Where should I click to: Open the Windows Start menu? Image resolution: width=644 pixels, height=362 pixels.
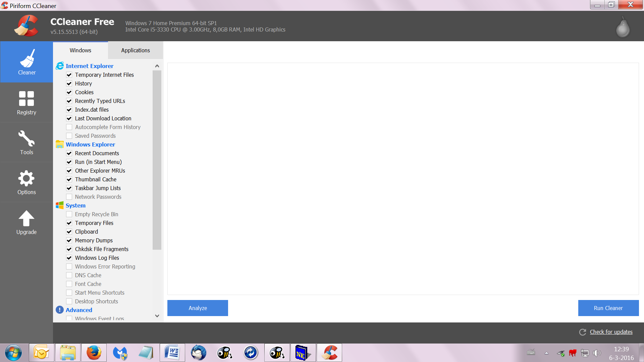coord(13,353)
